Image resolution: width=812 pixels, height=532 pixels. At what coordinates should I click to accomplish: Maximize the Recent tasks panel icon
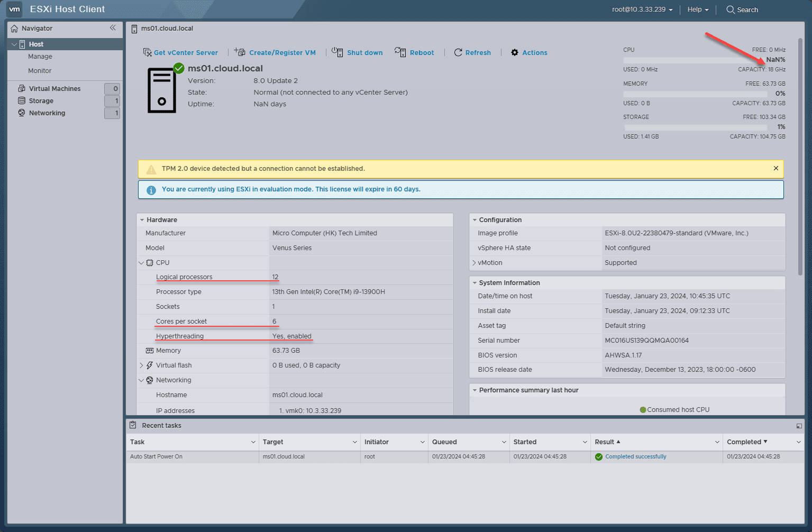pos(799,426)
